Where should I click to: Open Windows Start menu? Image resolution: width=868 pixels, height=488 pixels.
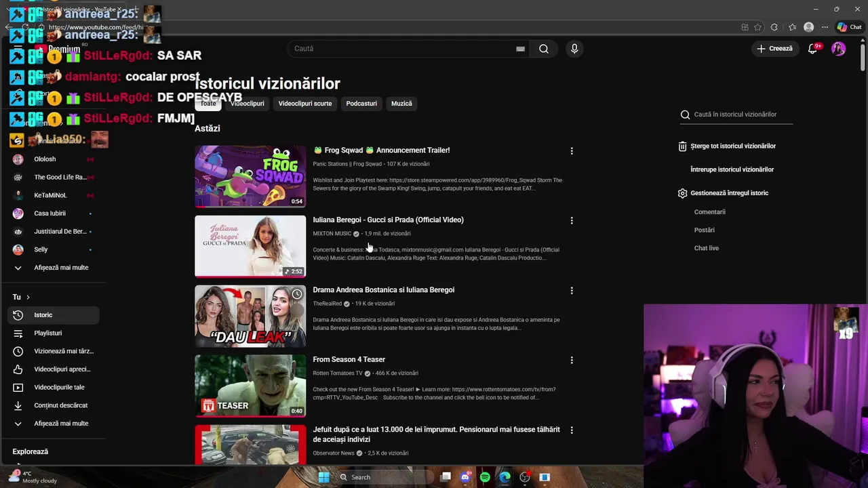point(323,477)
